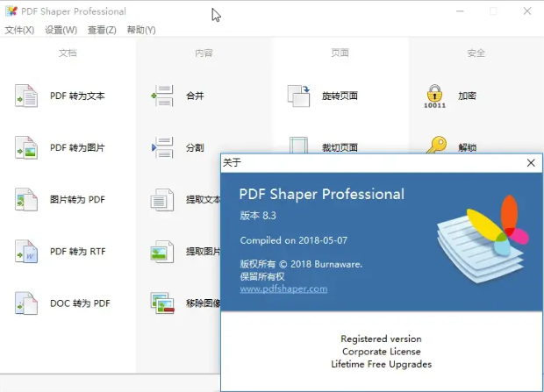544x392 pixels.
Task: Click the 分割 label
Action: 195,148
